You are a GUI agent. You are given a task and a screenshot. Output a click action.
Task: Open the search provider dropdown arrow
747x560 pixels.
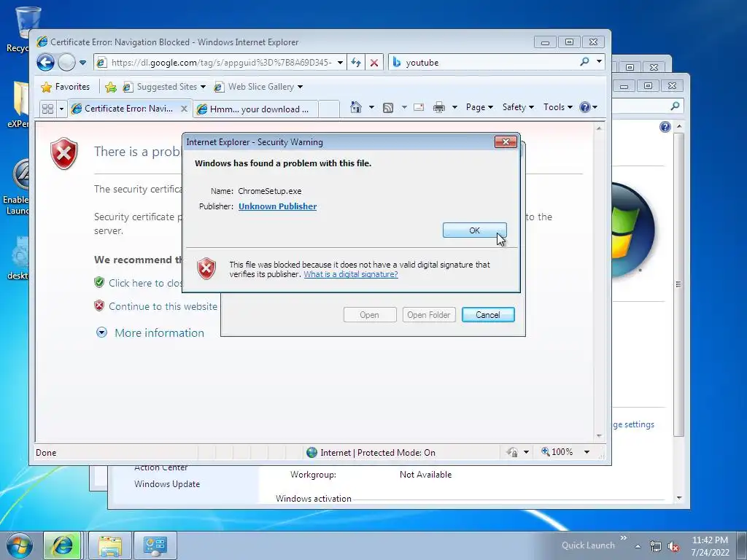(599, 62)
